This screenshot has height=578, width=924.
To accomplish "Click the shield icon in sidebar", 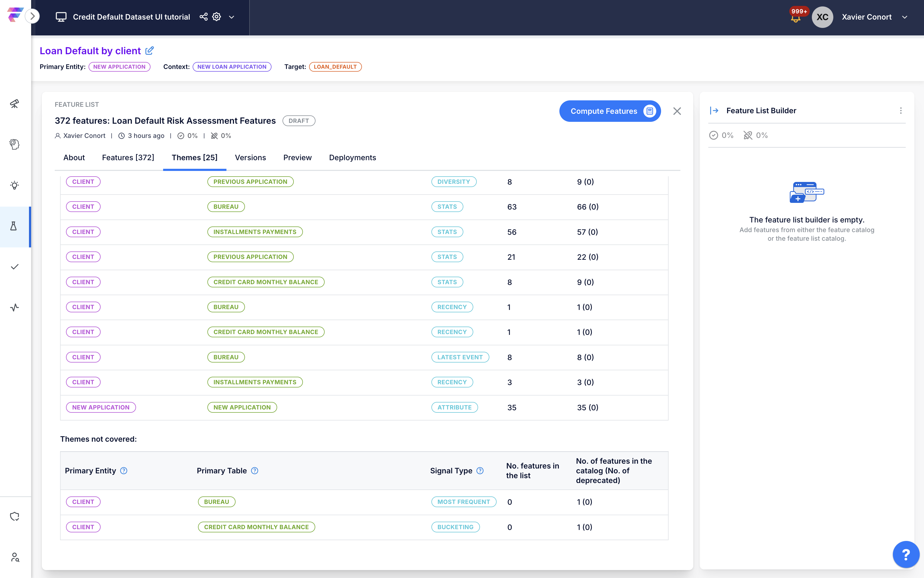I will (14, 516).
